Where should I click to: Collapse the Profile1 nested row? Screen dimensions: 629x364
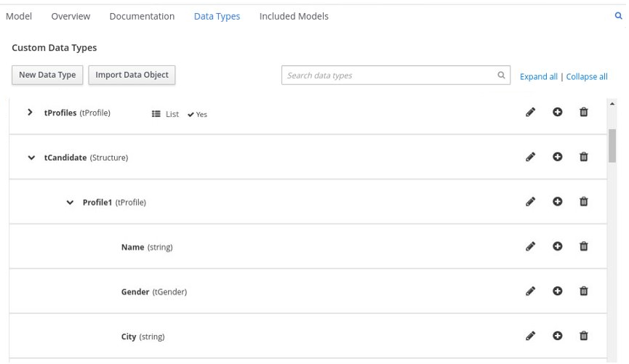tap(70, 203)
